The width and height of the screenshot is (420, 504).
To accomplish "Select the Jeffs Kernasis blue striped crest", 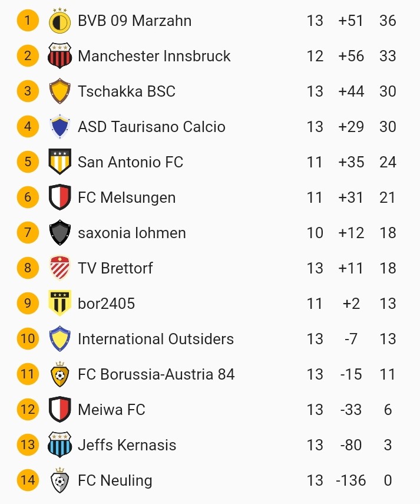I will 59,445.
